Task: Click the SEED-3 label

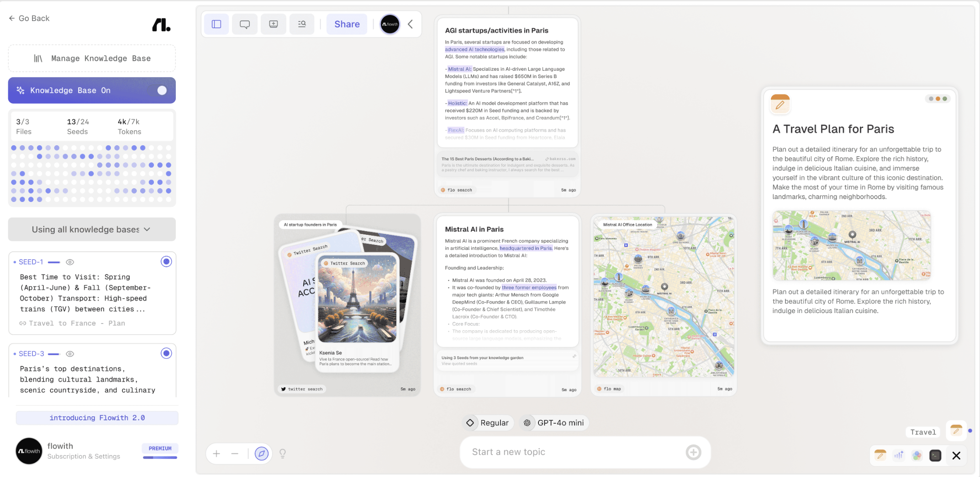Action: click(31, 354)
